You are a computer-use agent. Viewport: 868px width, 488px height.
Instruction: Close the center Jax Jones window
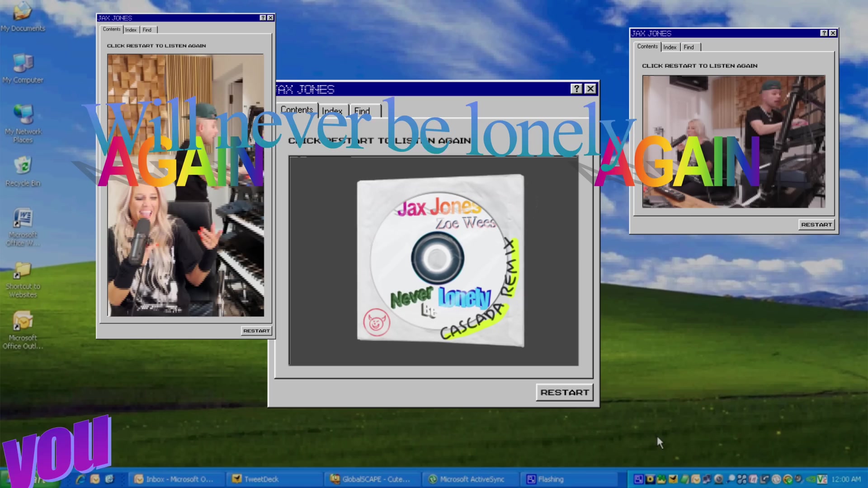[590, 89]
